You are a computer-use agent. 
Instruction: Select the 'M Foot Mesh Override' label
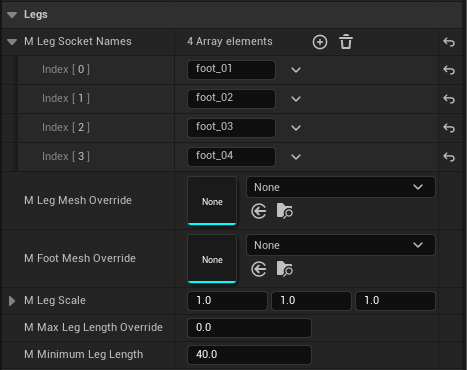pos(80,258)
